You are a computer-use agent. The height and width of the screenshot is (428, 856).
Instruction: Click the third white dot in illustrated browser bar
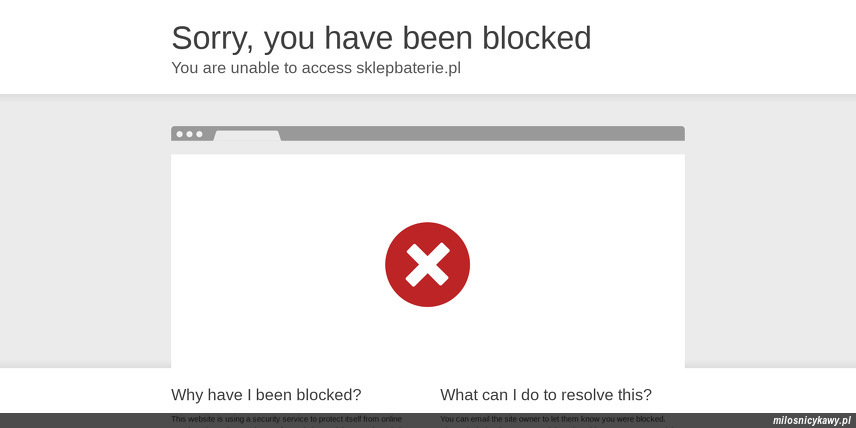click(199, 134)
